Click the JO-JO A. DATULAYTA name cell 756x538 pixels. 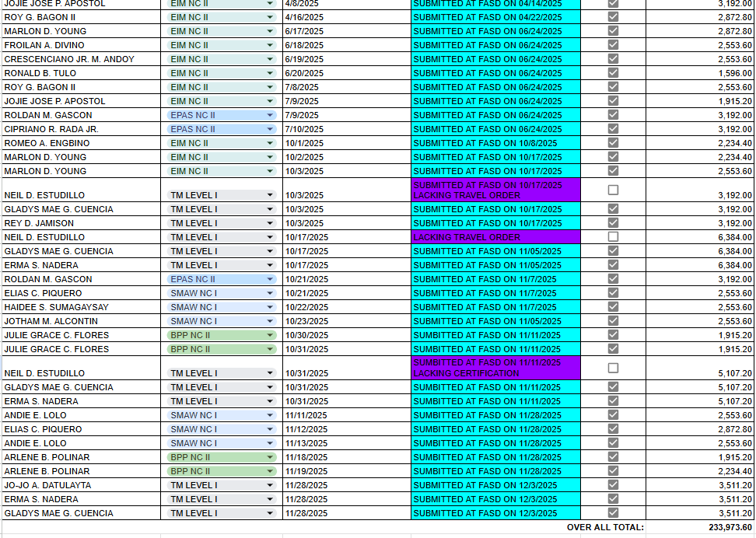pos(82,485)
